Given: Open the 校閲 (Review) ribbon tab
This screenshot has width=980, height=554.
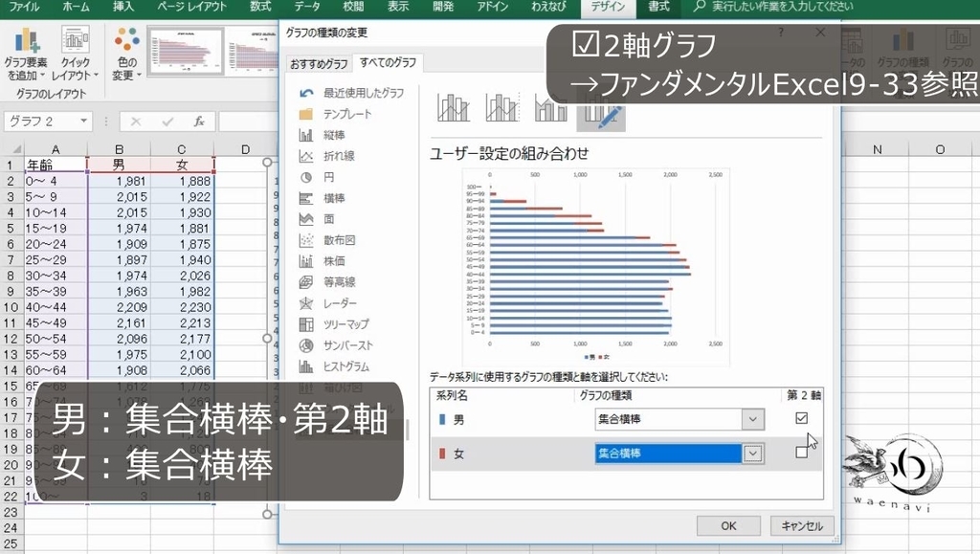Looking at the screenshot, I should click(353, 7).
